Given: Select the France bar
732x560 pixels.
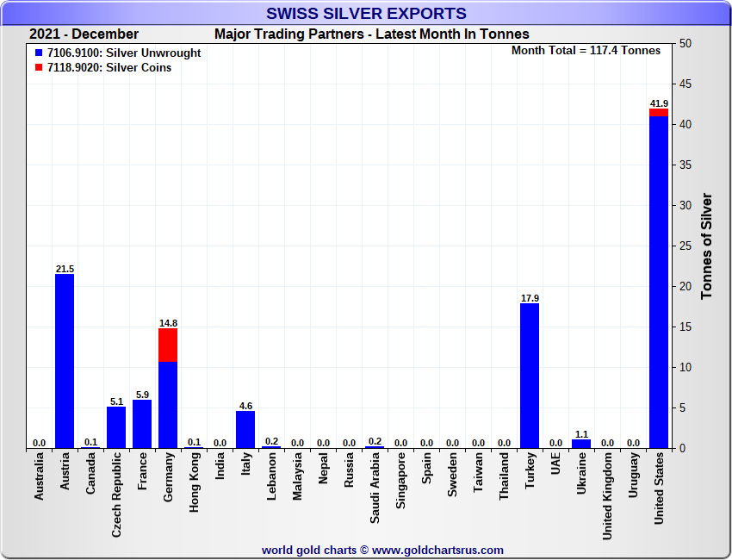Looking at the screenshot, I should (x=142, y=424).
